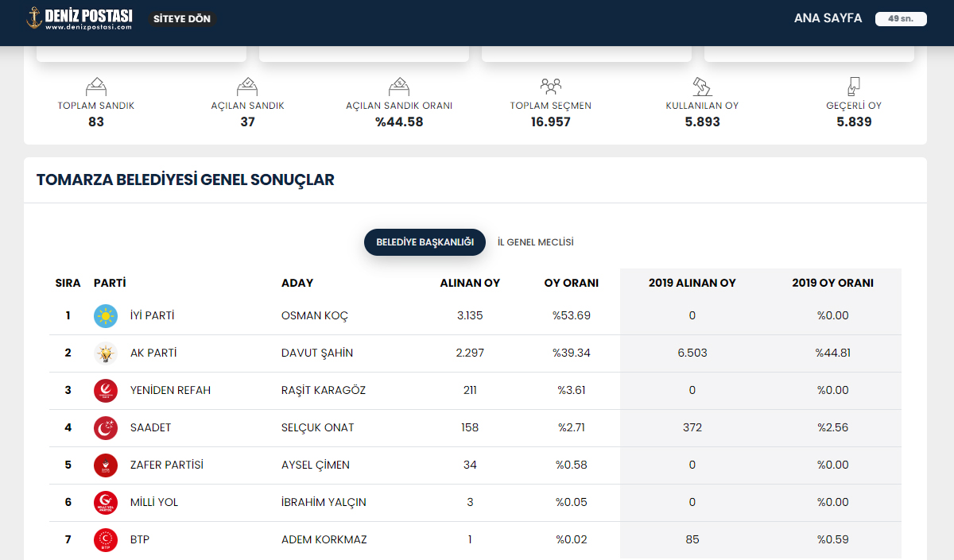954x560 pixels.
Task: Click the vote count 3.135
Action: [x=470, y=315]
